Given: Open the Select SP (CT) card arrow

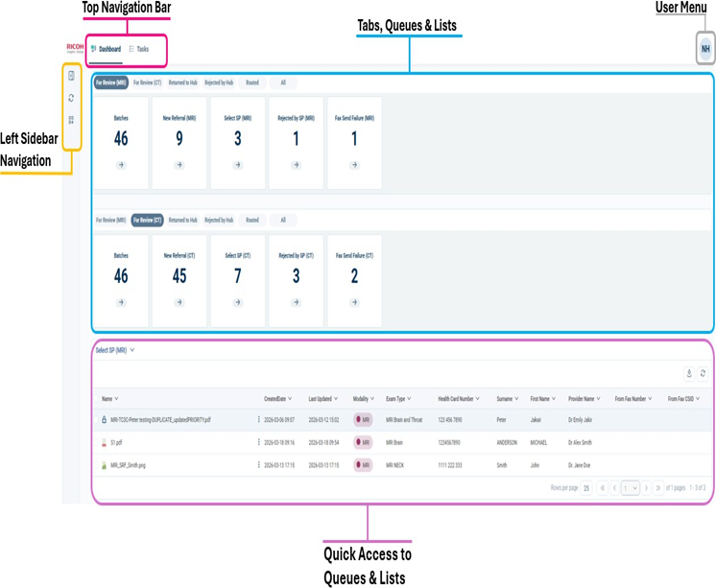Looking at the screenshot, I should (238, 302).
